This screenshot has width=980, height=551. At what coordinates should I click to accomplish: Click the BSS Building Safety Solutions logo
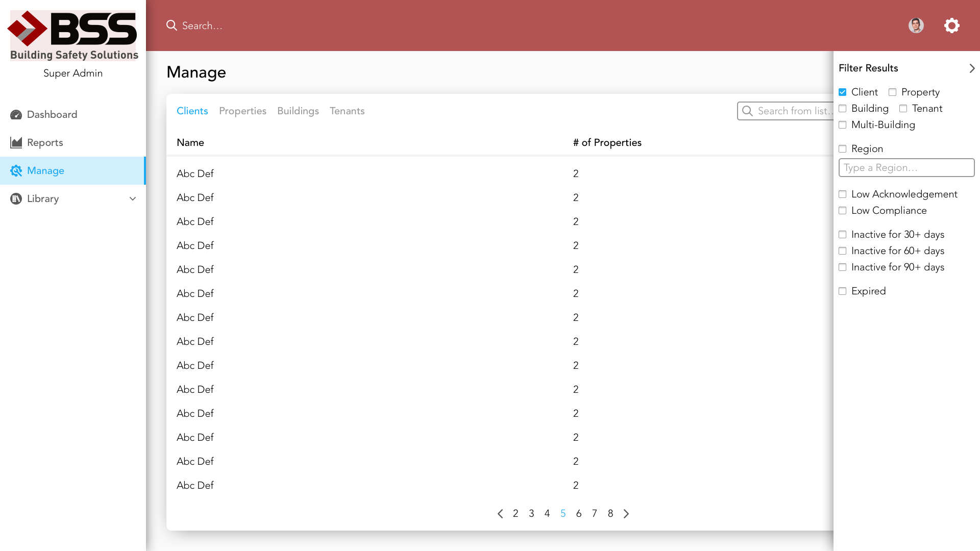click(x=73, y=35)
